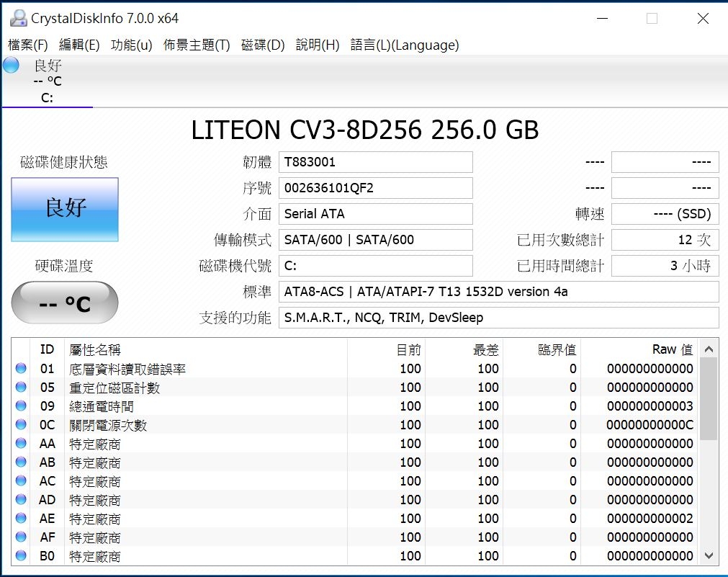Click the Raw 值 column header

[x=672, y=349]
